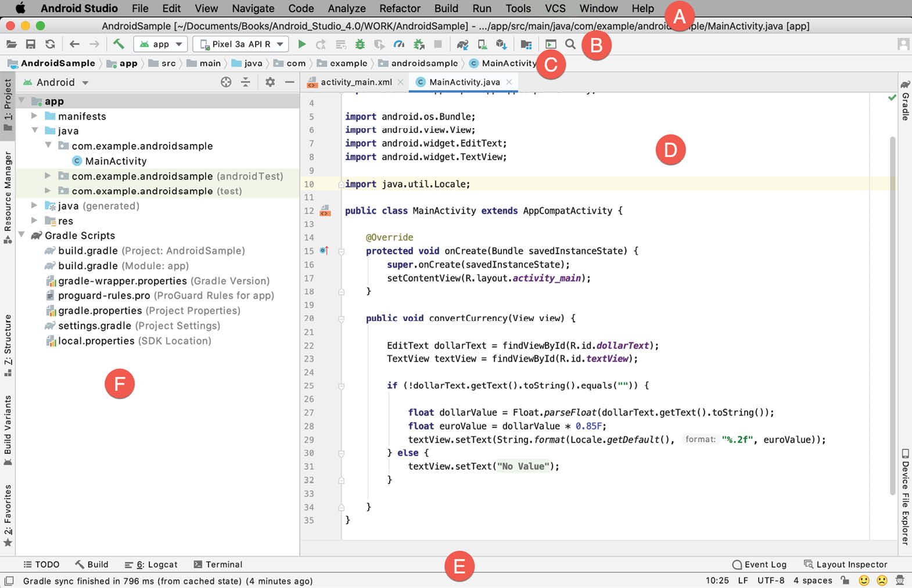Toggle the Resource Manager tool window

8,197
